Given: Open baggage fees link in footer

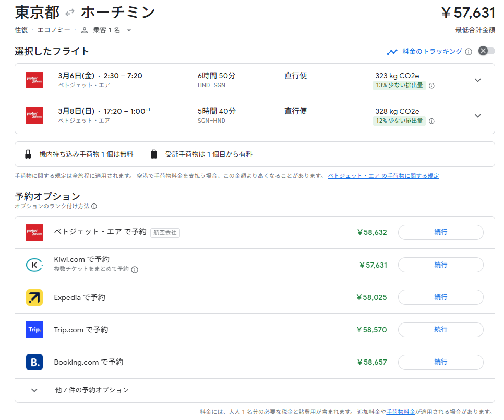Looking at the screenshot, I should [x=401, y=412].
